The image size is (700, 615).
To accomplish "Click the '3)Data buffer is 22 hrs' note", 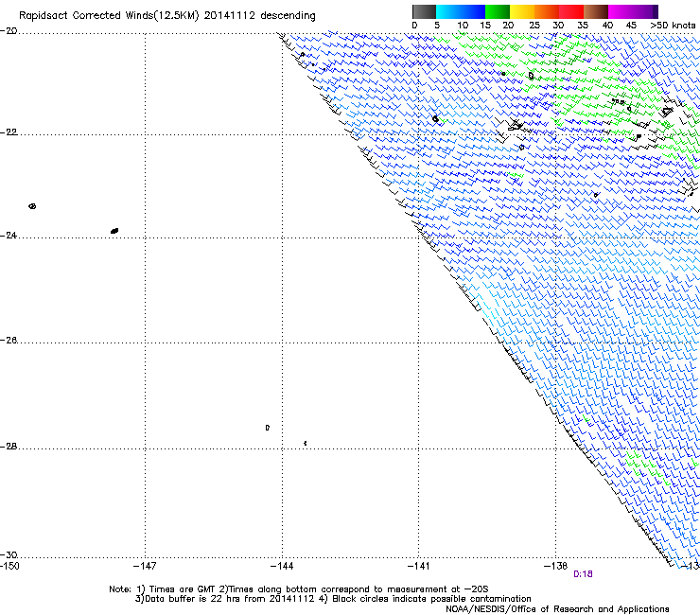I will 224,599.
